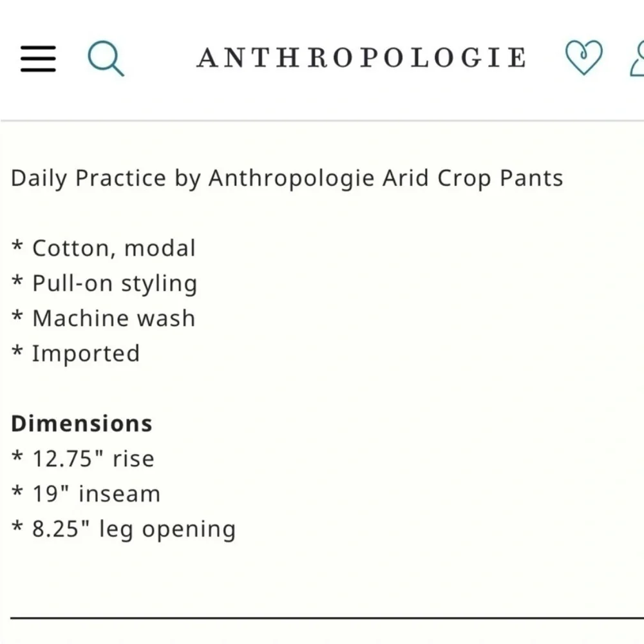Open search by clicking the magnifying glass
644x644 pixels.
106,58
